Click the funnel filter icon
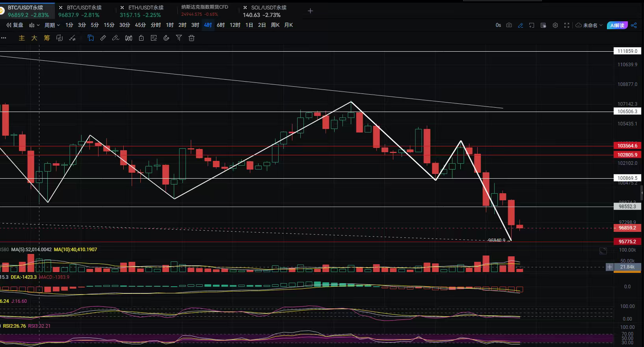This screenshot has height=347, width=644. (x=179, y=38)
